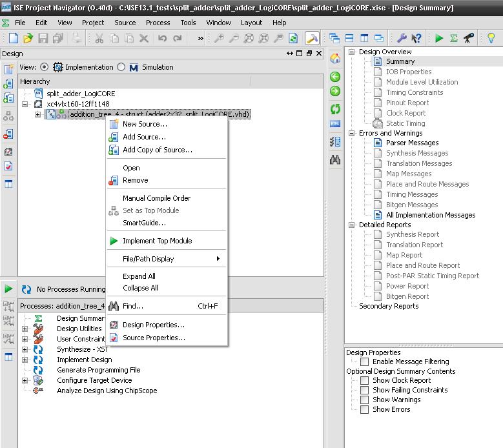Viewport: 503px width, 448px height.
Task: Open All Implementation Messages
Action: pos(431,215)
